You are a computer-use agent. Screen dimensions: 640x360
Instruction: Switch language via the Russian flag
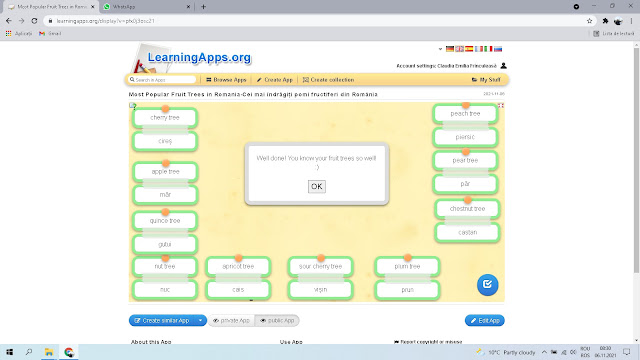pos(498,49)
